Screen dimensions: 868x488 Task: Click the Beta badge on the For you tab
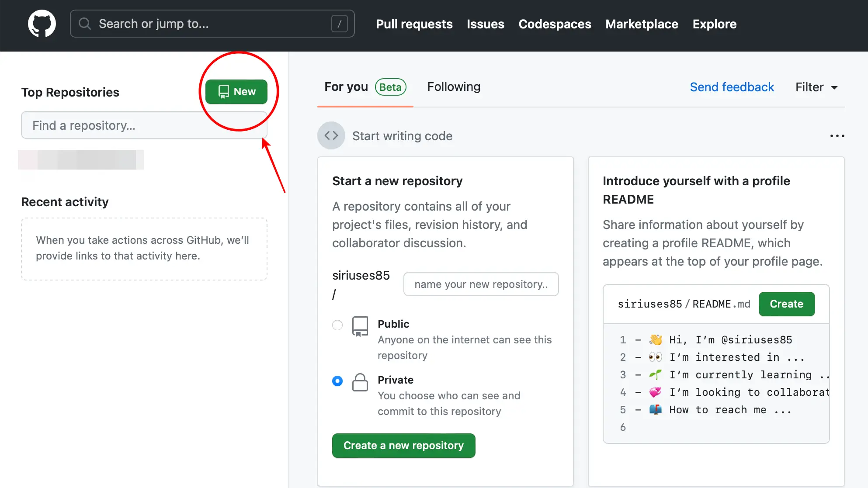point(390,87)
